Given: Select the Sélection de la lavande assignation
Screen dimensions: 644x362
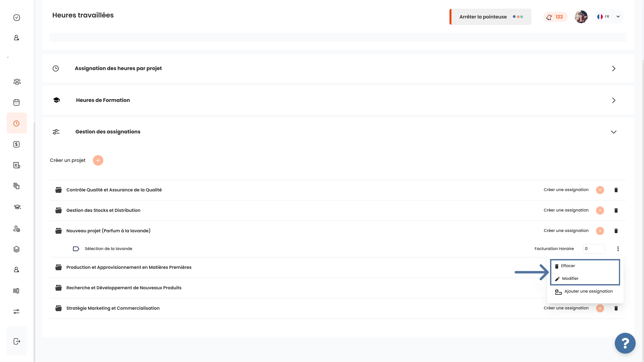Looking at the screenshot, I should point(108,249).
